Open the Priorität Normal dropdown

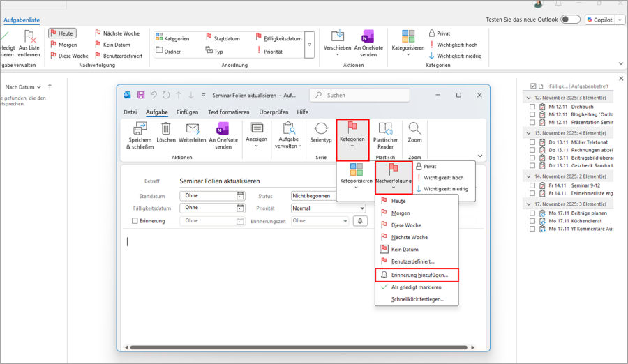[x=361, y=208]
